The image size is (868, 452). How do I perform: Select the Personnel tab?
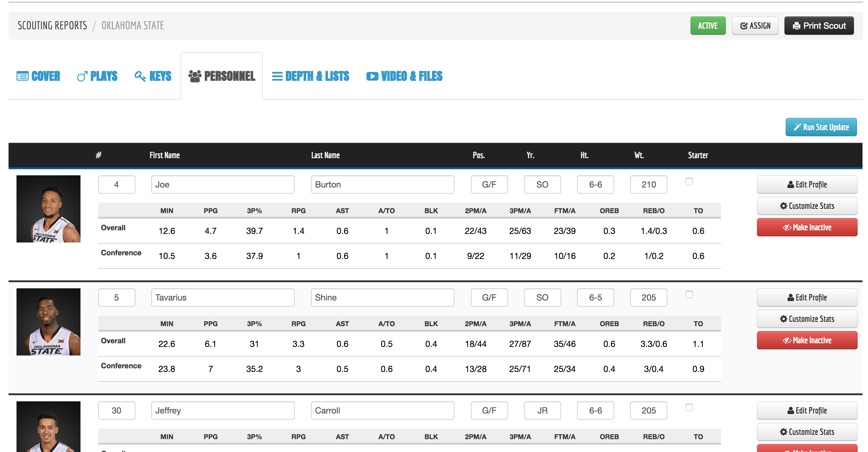coord(222,76)
